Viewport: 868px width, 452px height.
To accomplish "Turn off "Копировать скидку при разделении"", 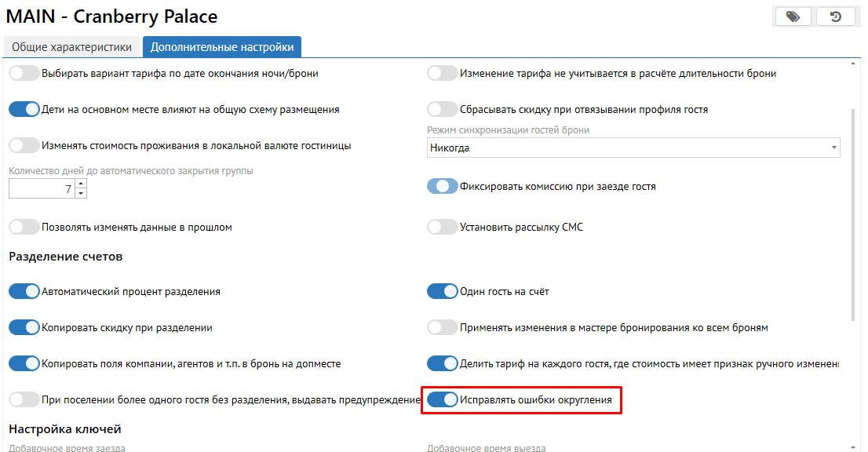I will pos(24,327).
